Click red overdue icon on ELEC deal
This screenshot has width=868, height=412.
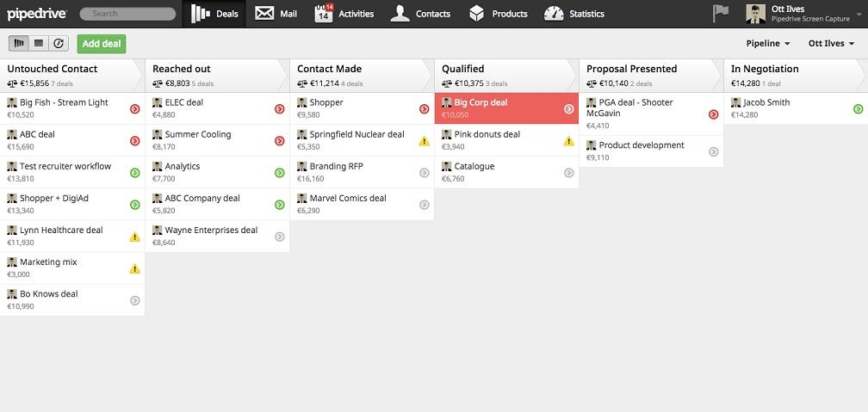280,109
